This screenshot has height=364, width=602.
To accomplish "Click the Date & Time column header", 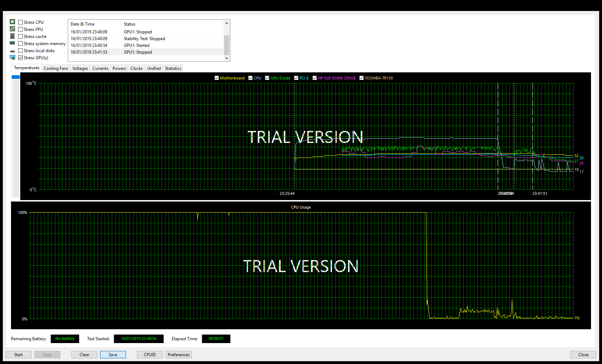I will pos(95,24).
